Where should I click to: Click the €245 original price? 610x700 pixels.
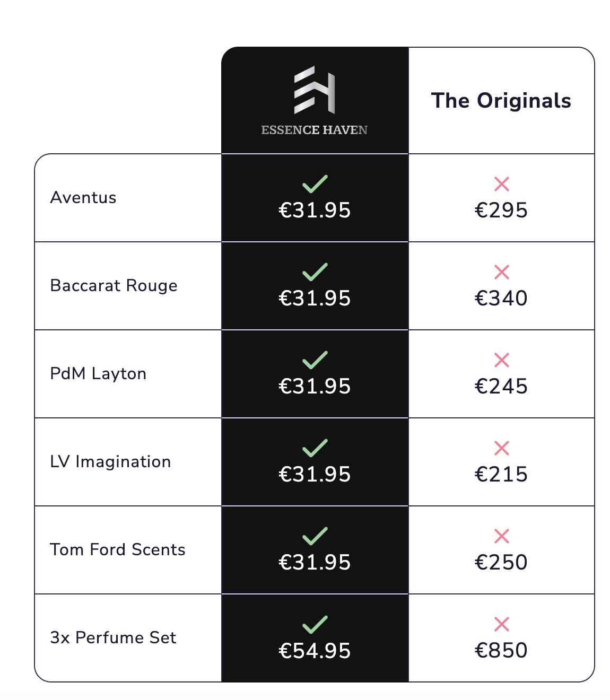click(501, 387)
